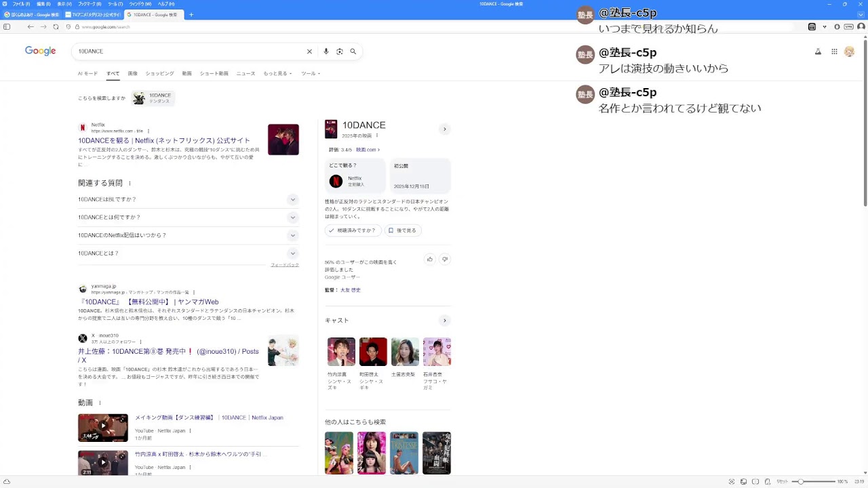Open 10DANCEを観る Netflix official site link
This screenshot has width=868, height=488.
click(164, 140)
